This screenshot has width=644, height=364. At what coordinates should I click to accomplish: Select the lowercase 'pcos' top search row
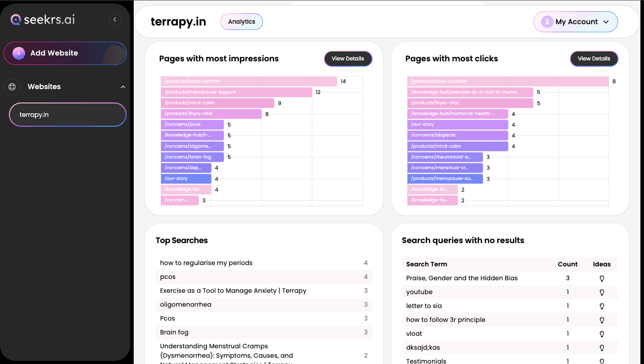click(x=264, y=277)
